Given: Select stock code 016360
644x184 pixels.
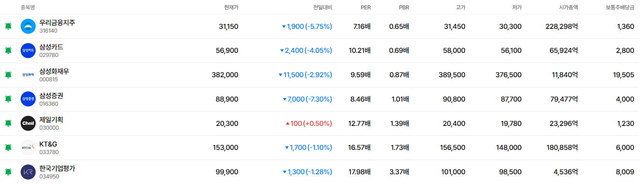Looking at the screenshot, I should pos(49,104).
